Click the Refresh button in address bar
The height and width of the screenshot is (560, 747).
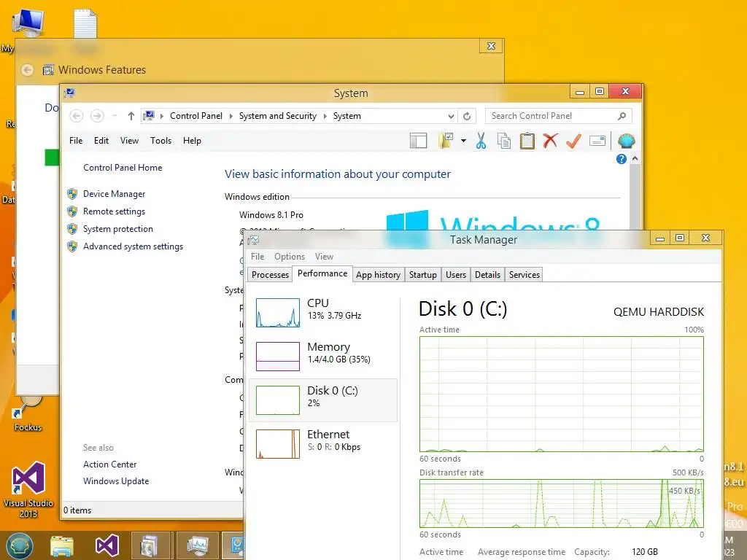click(x=467, y=116)
